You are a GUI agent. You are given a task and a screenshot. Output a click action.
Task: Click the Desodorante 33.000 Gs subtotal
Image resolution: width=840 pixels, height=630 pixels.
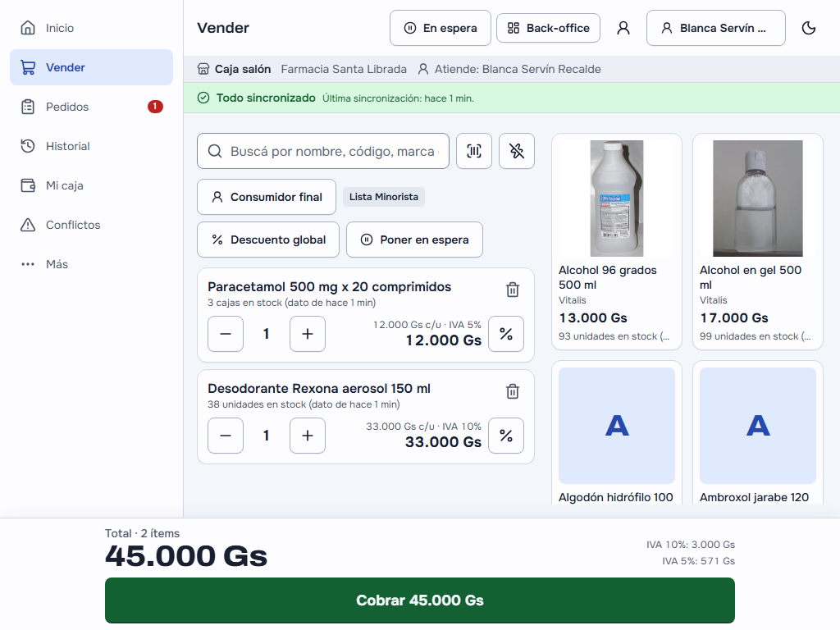pos(444,442)
